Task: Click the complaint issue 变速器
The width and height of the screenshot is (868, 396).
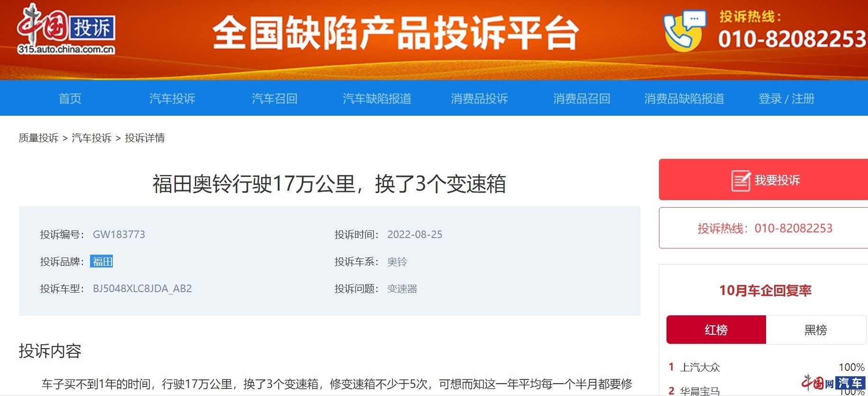Action: [402, 289]
